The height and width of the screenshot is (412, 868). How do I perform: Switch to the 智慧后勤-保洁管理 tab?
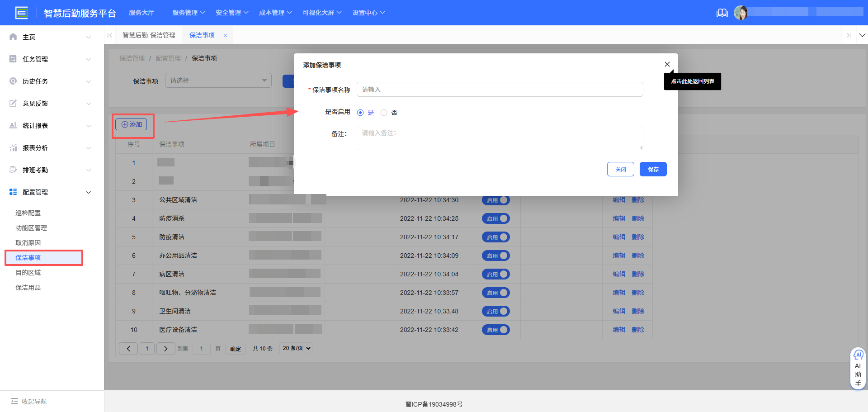[149, 35]
